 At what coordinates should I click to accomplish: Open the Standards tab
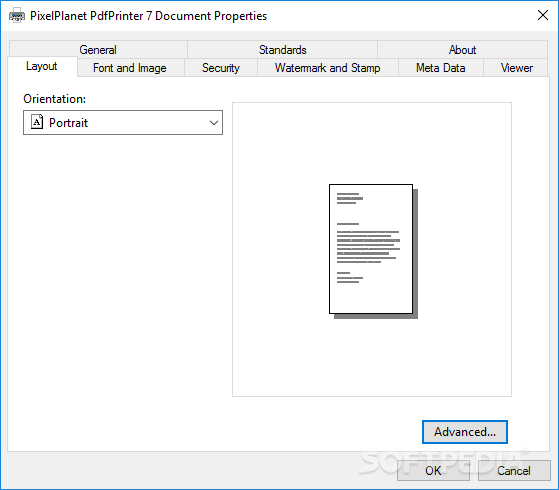click(x=282, y=50)
